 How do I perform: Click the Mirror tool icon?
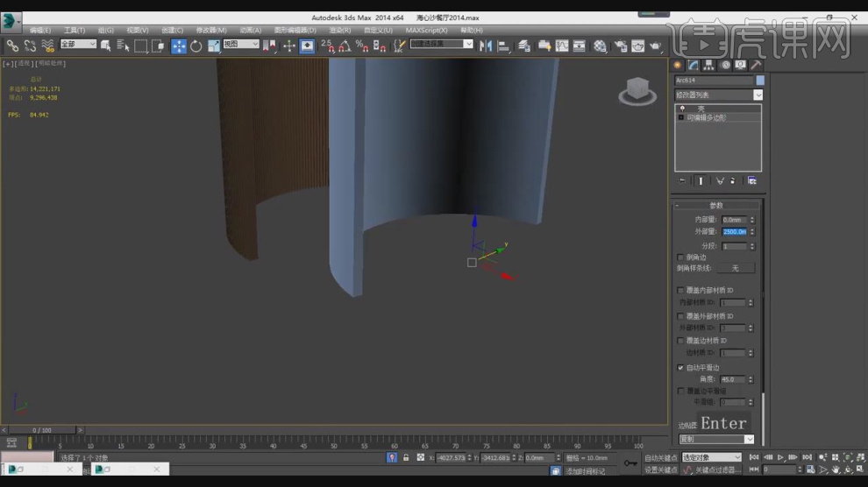pos(487,46)
